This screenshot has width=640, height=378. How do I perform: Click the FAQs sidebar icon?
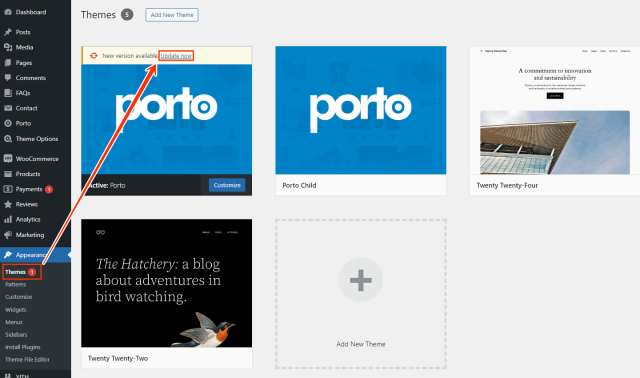tap(8, 93)
